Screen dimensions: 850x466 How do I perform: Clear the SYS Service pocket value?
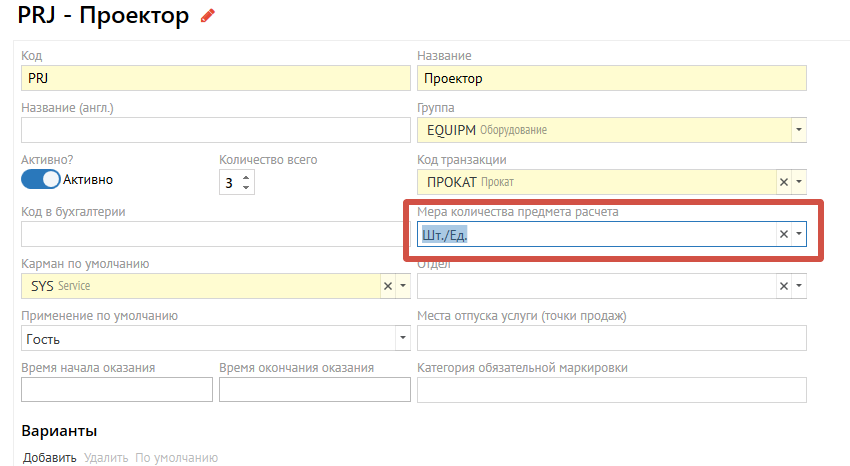pyautogui.click(x=388, y=286)
